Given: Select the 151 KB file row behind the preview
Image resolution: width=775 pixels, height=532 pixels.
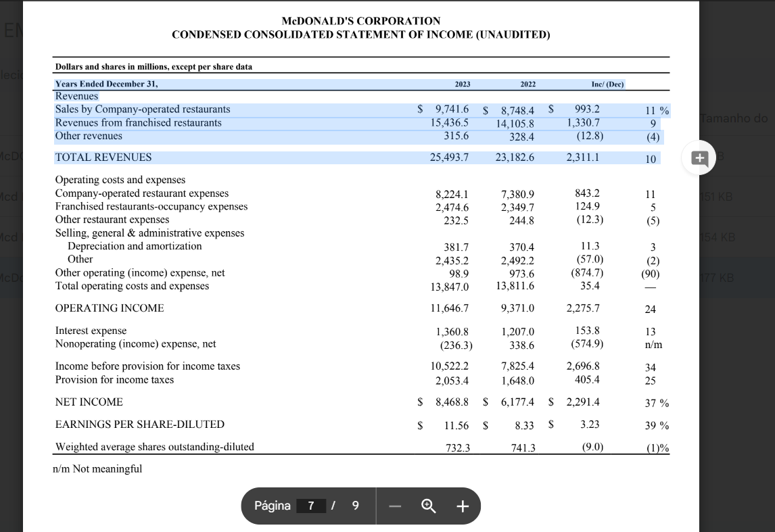Looking at the screenshot, I should coord(737,197).
